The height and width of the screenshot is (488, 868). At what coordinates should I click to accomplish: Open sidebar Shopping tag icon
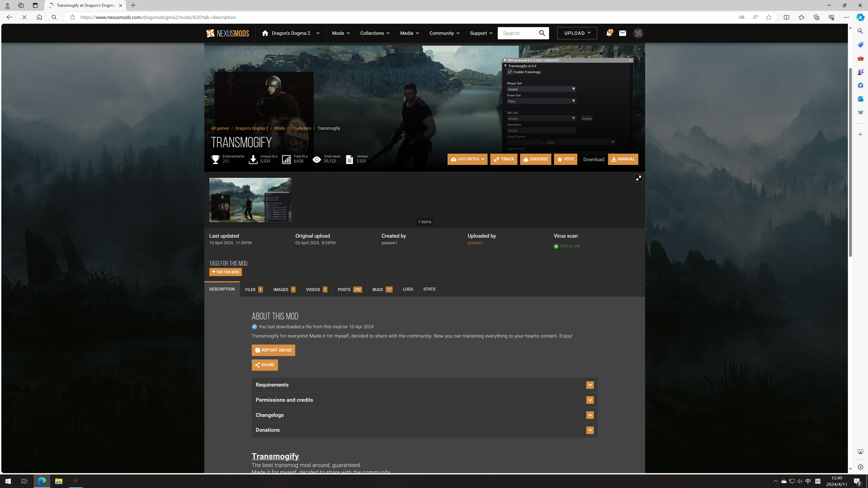pos(860,45)
